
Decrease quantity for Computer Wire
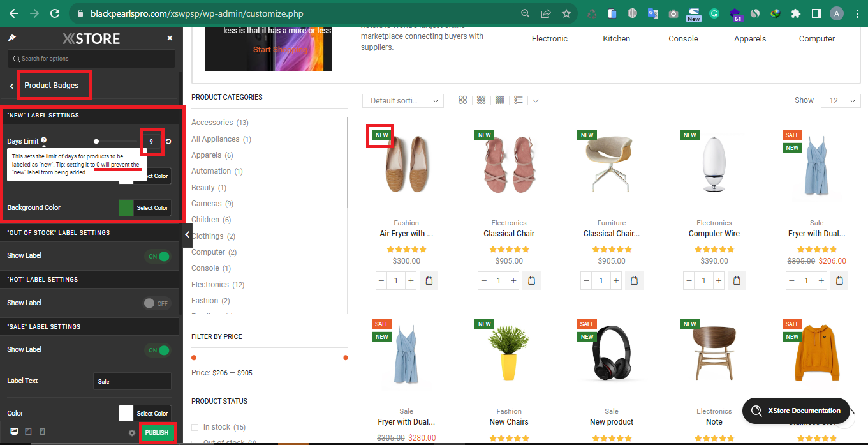pyautogui.click(x=689, y=280)
